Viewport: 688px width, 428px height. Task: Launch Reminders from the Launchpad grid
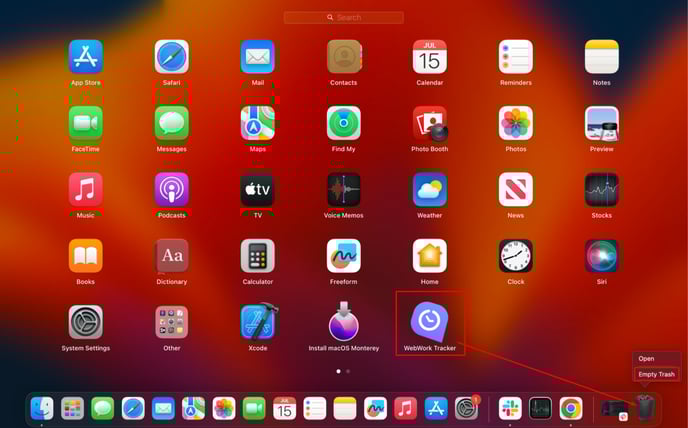(516, 57)
